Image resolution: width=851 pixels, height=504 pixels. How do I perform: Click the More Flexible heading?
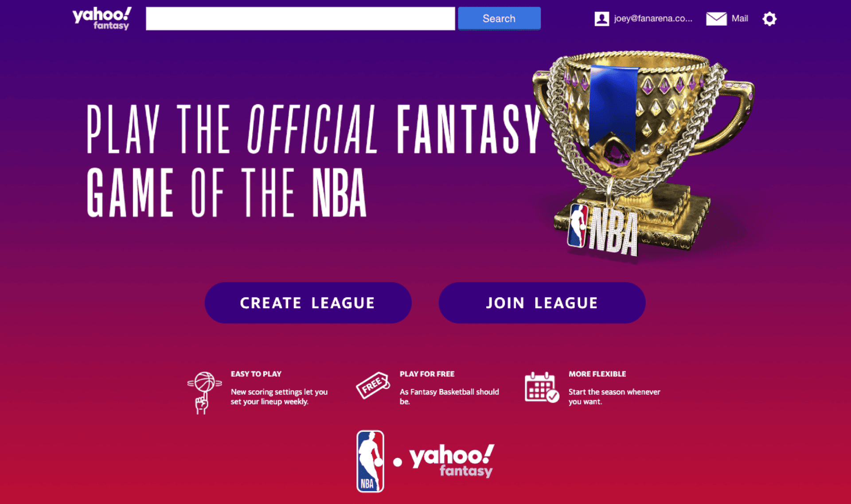pyautogui.click(x=597, y=374)
